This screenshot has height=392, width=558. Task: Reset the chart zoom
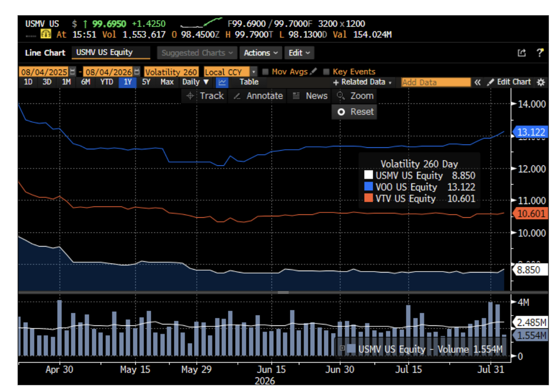[x=355, y=112]
